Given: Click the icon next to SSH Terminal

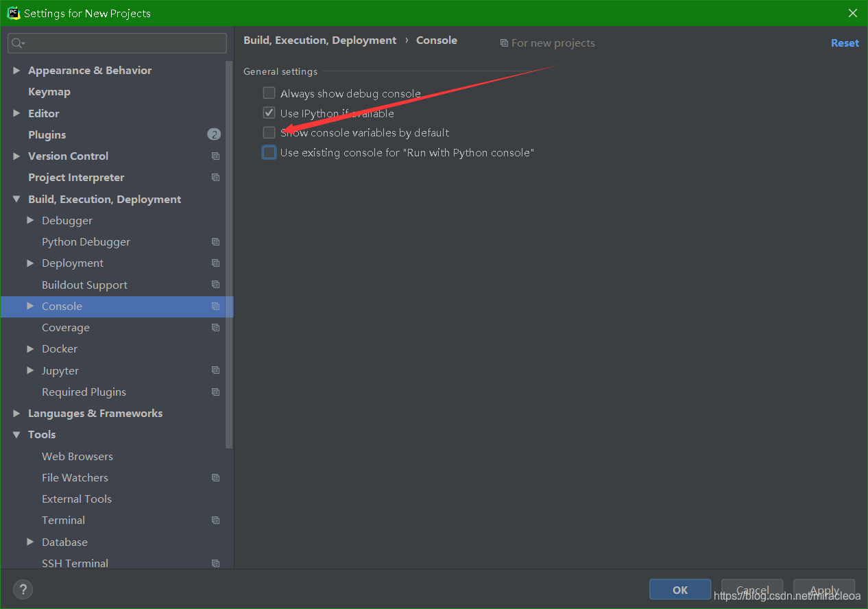Looking at the screenshot, I should tap(215, 563).
